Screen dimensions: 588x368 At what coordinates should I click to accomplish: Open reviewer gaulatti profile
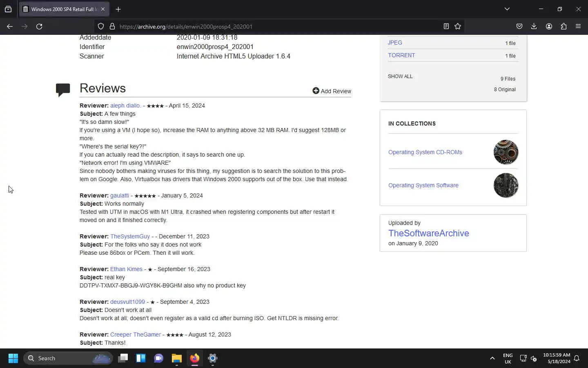pos(120,195)
